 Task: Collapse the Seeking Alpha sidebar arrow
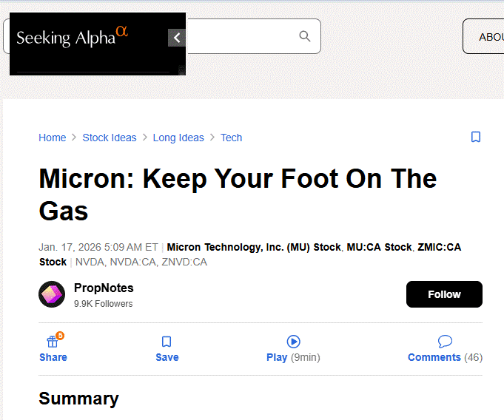pyautogui.click(x=177, y=38)
